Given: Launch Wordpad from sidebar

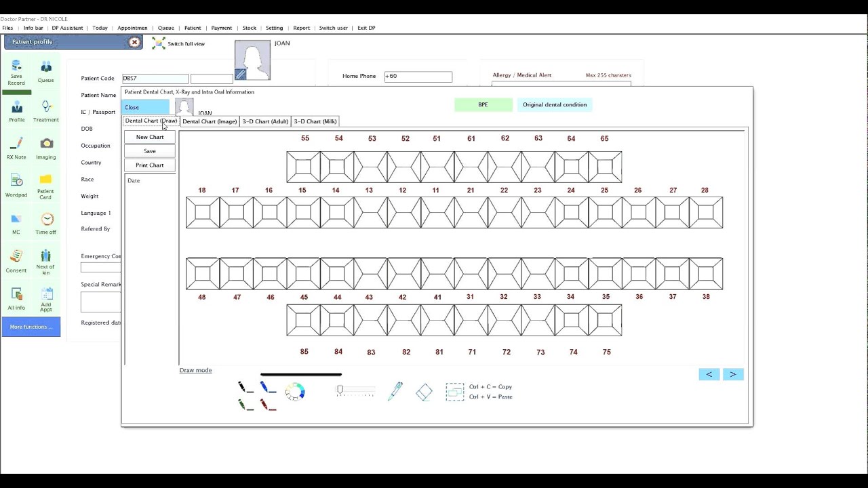Looking at the screenshot, I should (16, 186).
